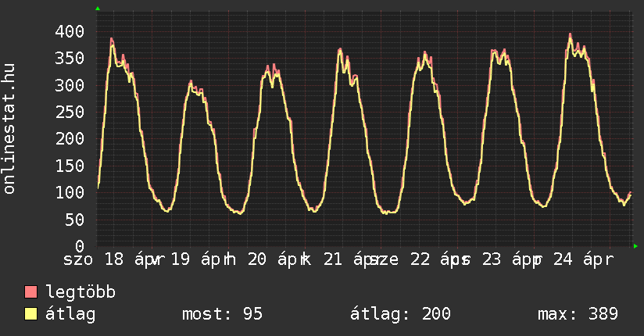Screen dimensions: 644x336
Task: Click the 'max: 389' statistic
Action: pos(578,314)
